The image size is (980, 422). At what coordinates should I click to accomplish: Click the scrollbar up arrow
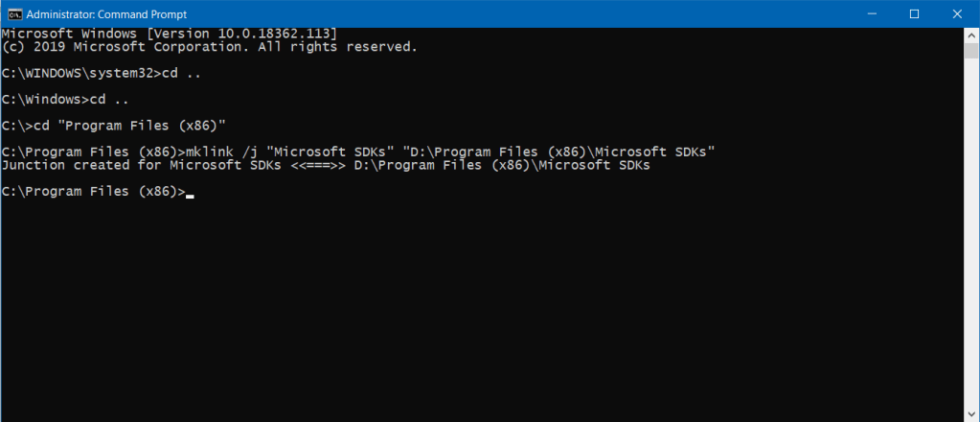tap(970, 34)
